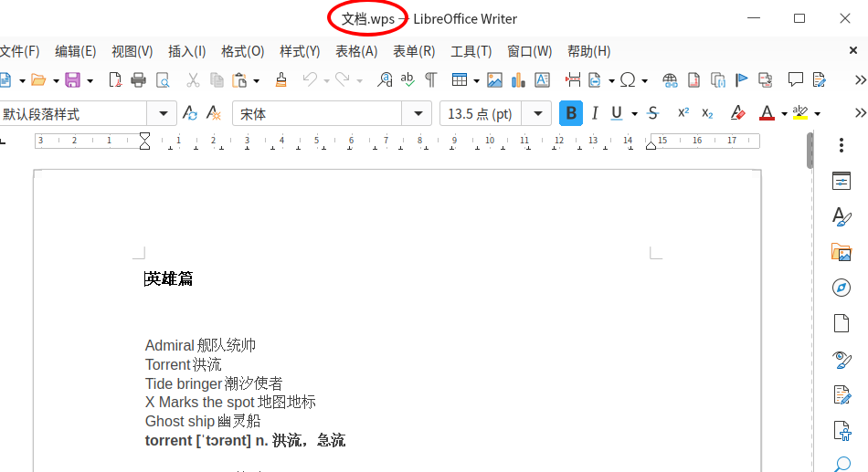The width and height of the screenshot is (868, 472).
Task: Insert an image from the toolbar
Action: click(x=494, y=80)
